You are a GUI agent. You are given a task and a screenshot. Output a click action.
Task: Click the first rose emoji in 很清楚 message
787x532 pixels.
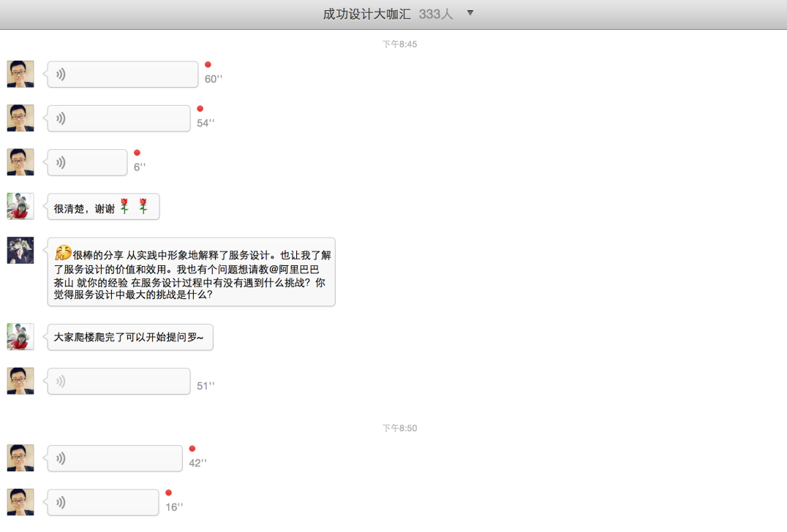(x=124, y=206)
